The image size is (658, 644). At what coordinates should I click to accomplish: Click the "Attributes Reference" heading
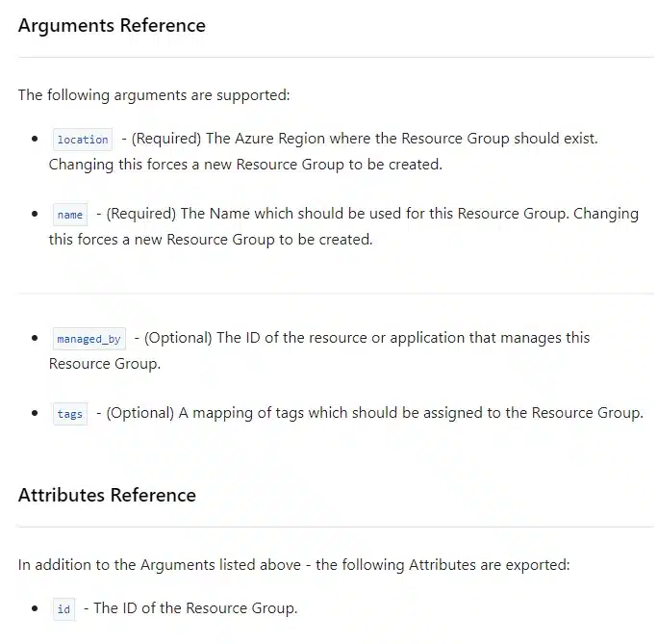pos(107,495)
